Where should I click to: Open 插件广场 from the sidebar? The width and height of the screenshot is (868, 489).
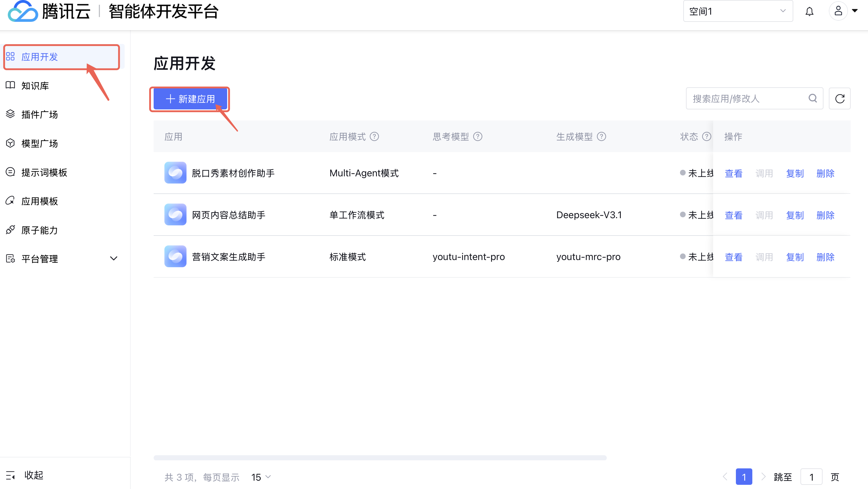coord(39,114)
